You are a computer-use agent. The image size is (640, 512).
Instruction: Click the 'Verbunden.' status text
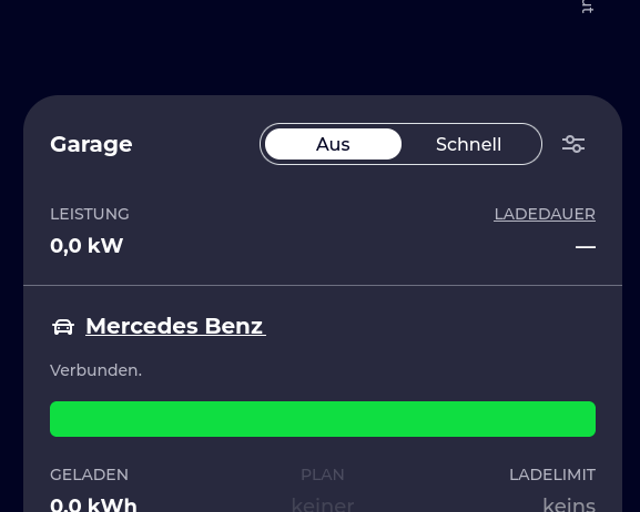click(96, 370)
